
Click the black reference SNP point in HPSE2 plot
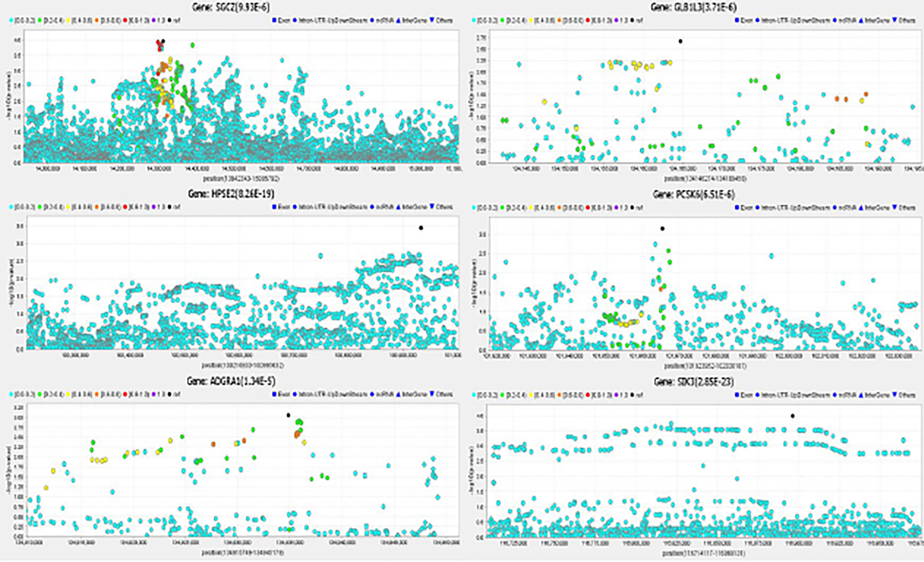[421, 228]
